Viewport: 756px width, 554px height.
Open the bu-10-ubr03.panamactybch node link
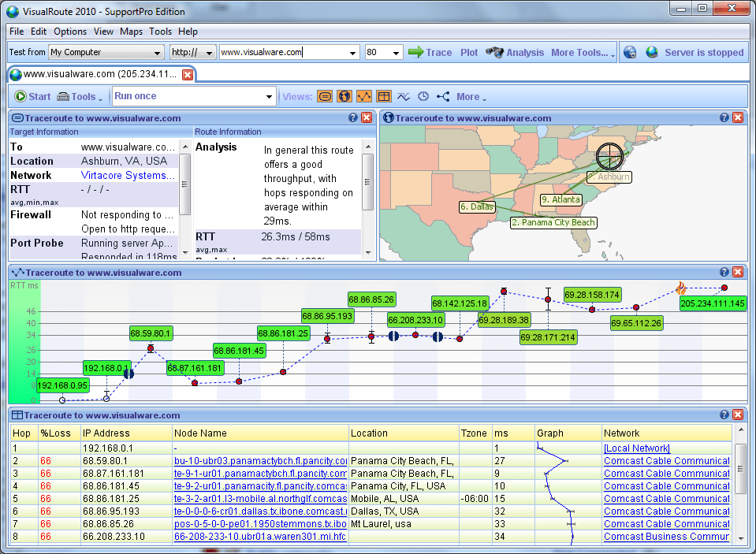click(260, 460)
